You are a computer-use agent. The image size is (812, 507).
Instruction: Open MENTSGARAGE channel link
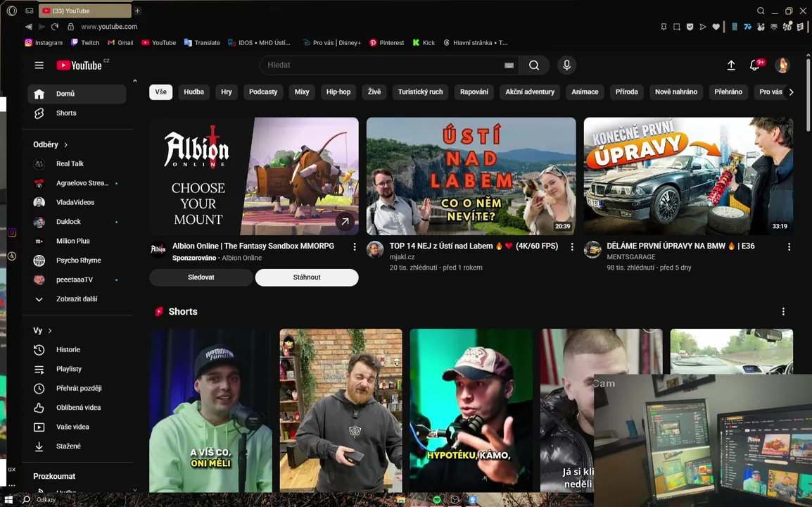tap(630, 257)
